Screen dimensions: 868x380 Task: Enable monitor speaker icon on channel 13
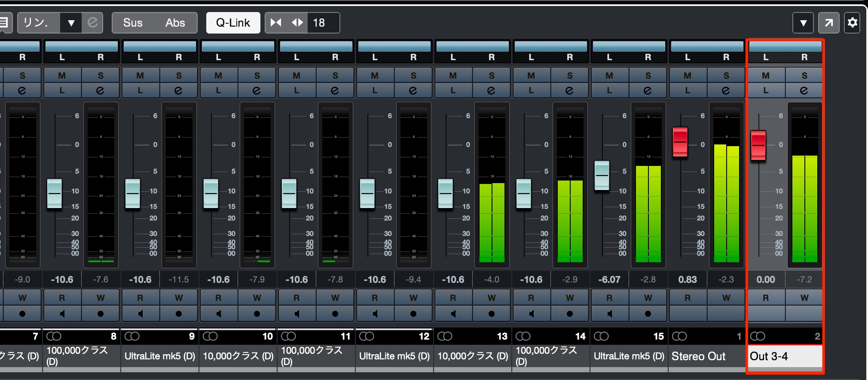pyautogui.click(x=453, y=314)
